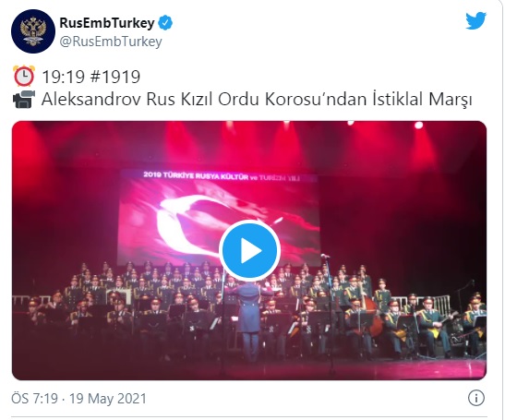Click the alarm clock emoji
Image resolution: width=505 pixels, height=420 pixels.
(x=23, y=76)
